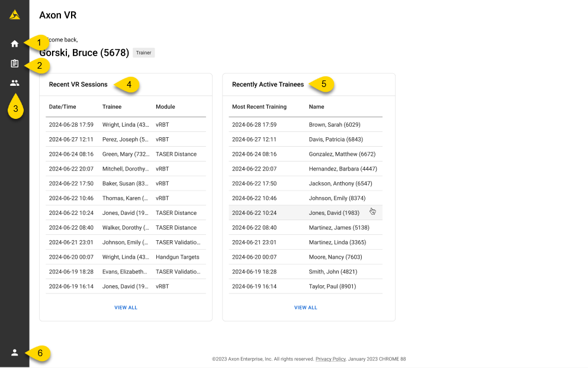This screenshot has width=588, height=368.
Task: Open trainee Brown, Sarah (6029)
Action: (x=306, y=125)
